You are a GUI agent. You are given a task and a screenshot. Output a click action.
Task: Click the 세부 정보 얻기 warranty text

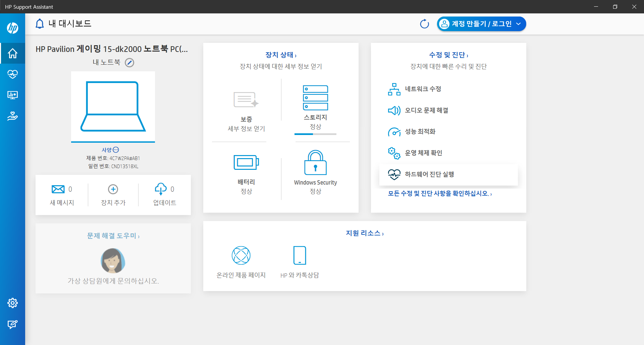pyautogui.click(x=246, y=129)
